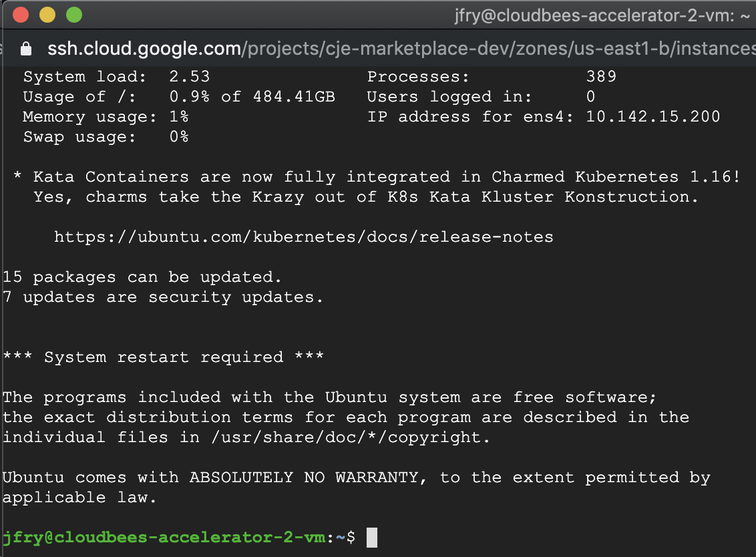The image size is (756, 557).
Task: Click the padlock security icon in the address bar
Action: coord(25,48)
